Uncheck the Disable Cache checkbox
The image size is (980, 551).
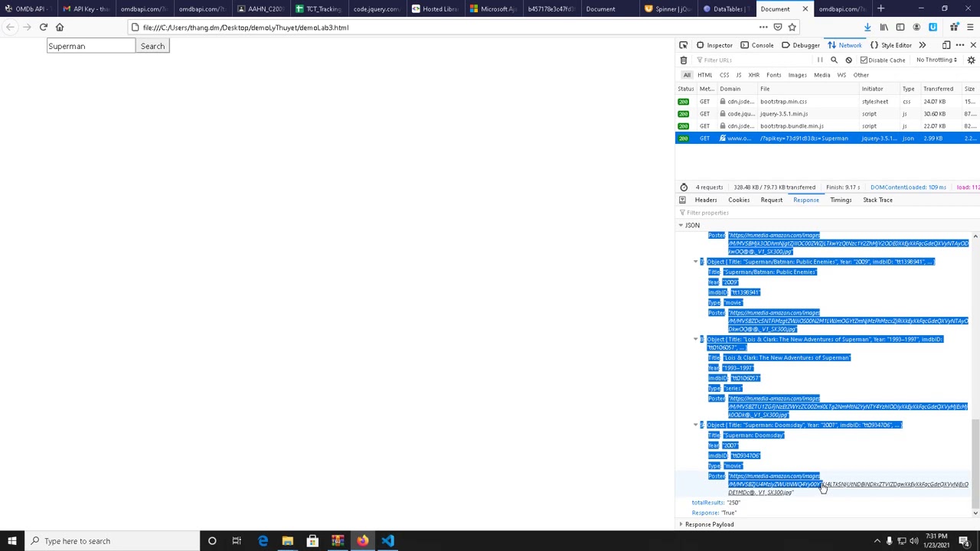pyautogui.click(x=864, y=60)
